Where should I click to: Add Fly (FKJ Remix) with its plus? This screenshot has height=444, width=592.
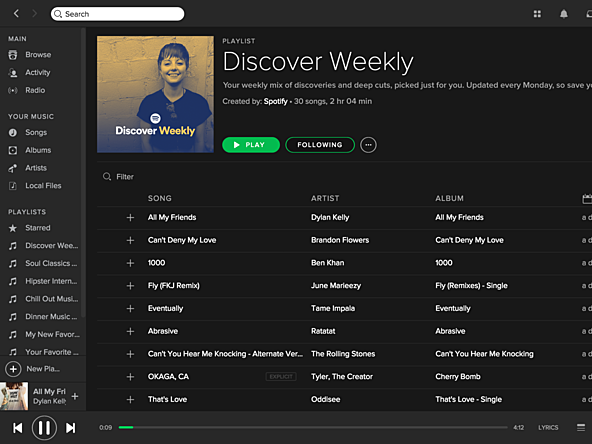130,286
